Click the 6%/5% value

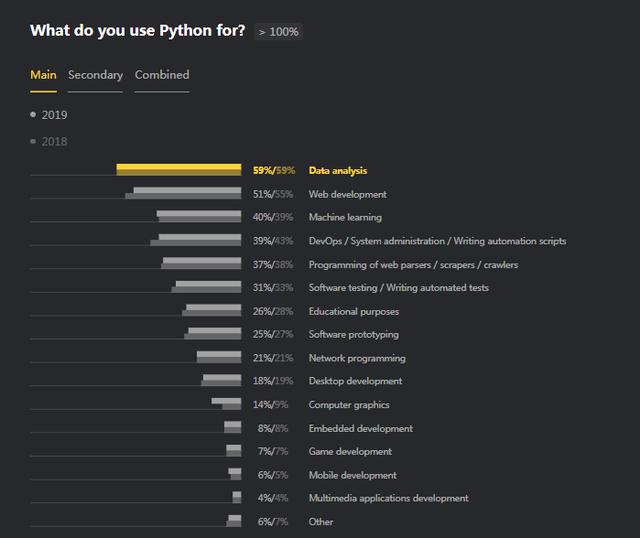(273, 475)
